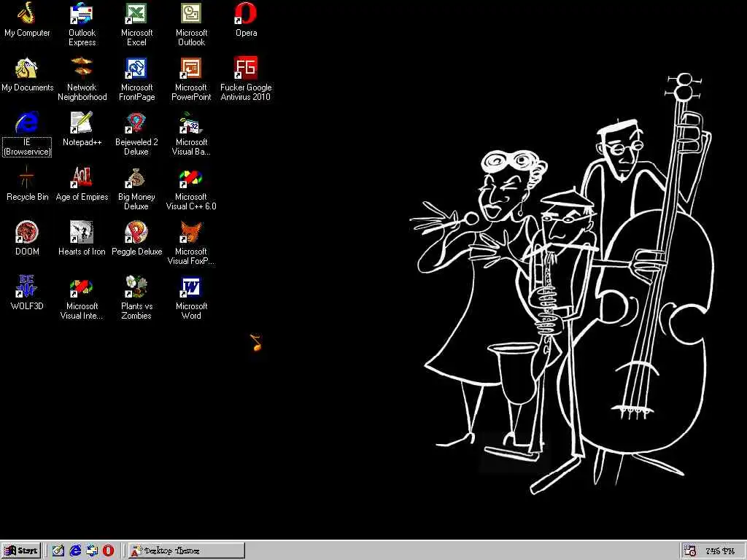Activate the Desktop Themes taskbar button
The width and height of the screenshot is (747, 560).
186,551
